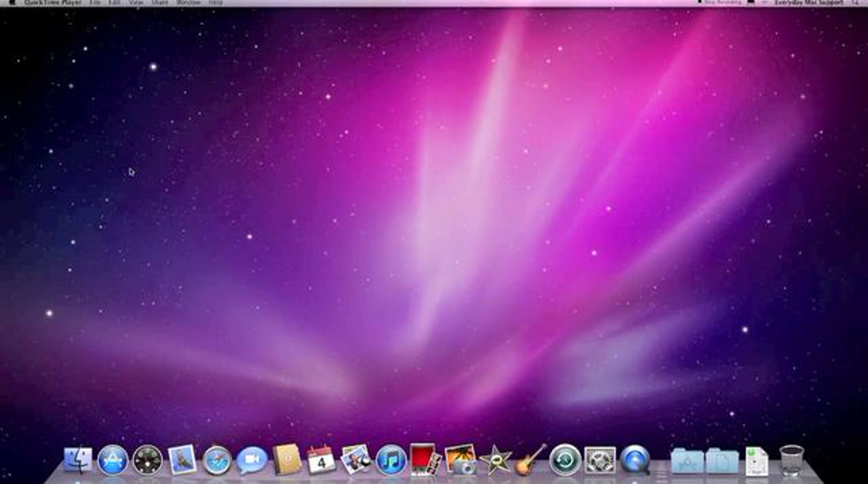Open Finder from the Dock
The image size is (868, 484).
(78, 460)
